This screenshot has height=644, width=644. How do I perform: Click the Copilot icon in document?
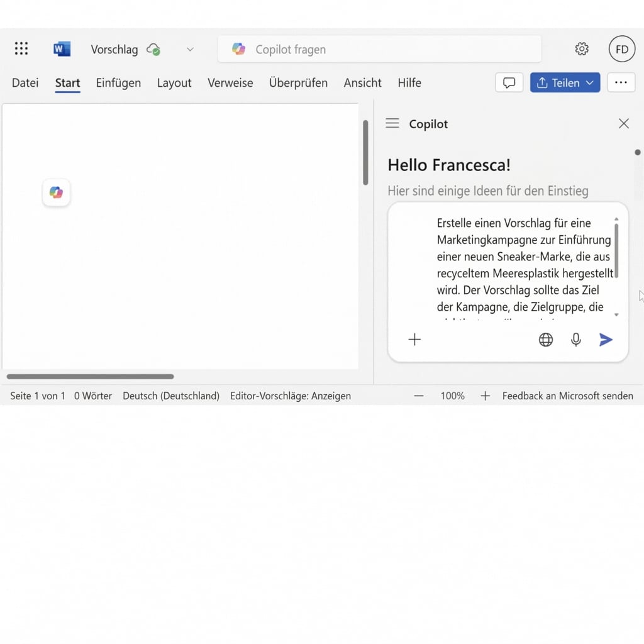pyautogui.click(x=56, y=192)
